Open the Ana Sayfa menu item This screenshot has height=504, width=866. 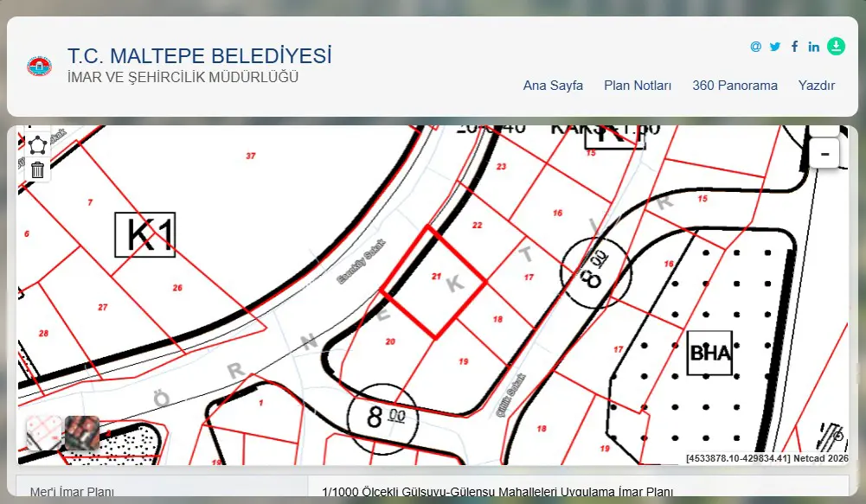click(553, 86)
